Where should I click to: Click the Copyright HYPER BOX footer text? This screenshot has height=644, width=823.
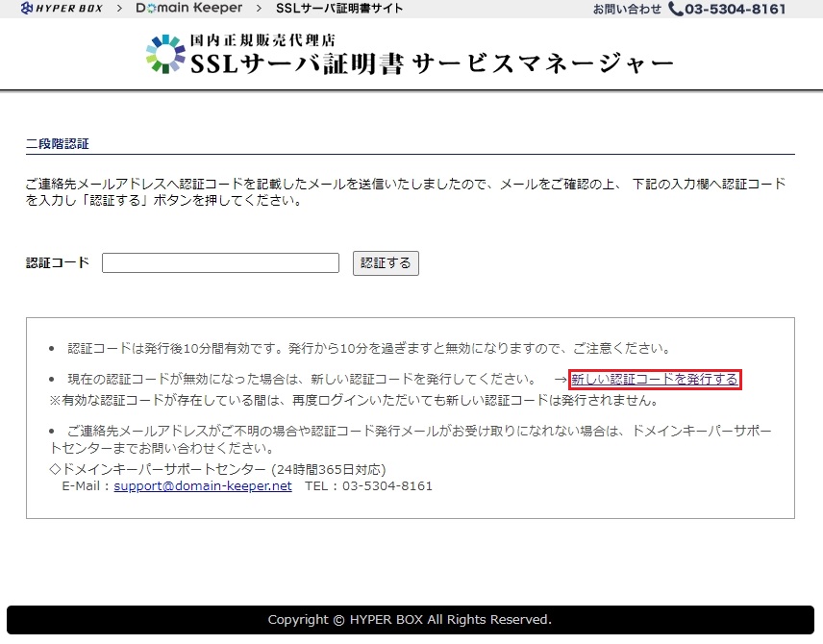tap(410, 620)
